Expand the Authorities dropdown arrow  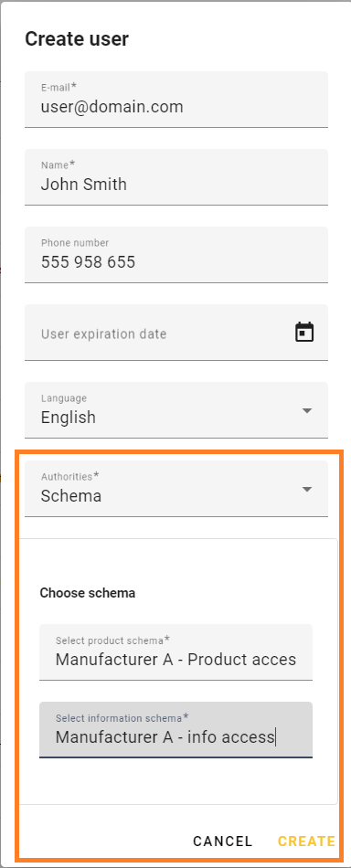coord(307,490)
